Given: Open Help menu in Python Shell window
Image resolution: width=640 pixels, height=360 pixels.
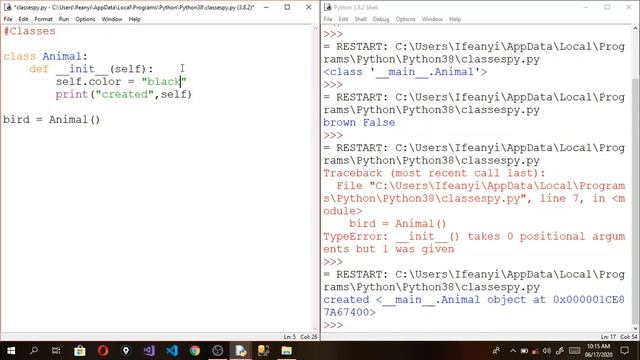Looking at the screenshot, I should click(x=455, y=19).
